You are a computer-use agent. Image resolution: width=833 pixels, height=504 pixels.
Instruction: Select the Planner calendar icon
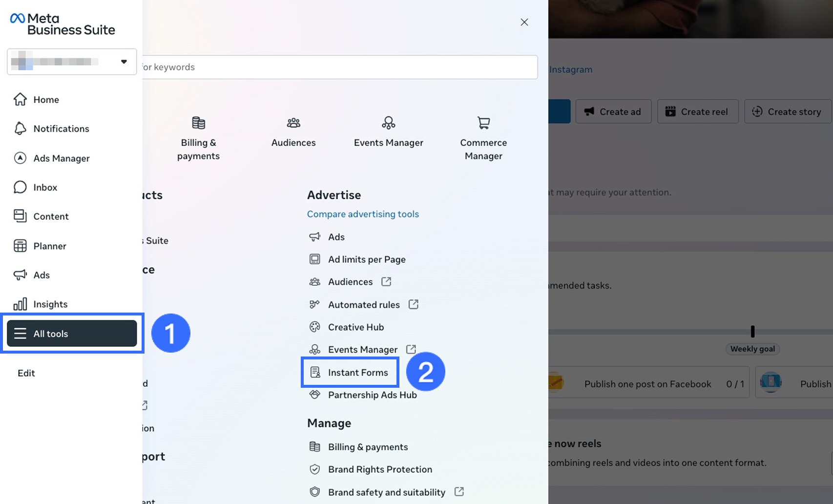[x=20, y=246]
